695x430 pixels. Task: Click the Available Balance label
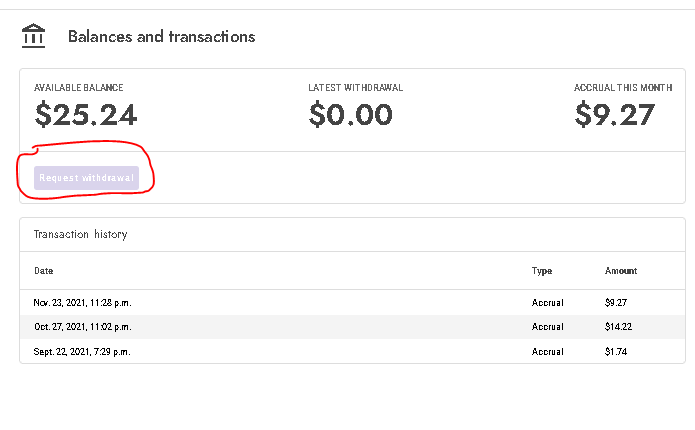tap(78, 88)
